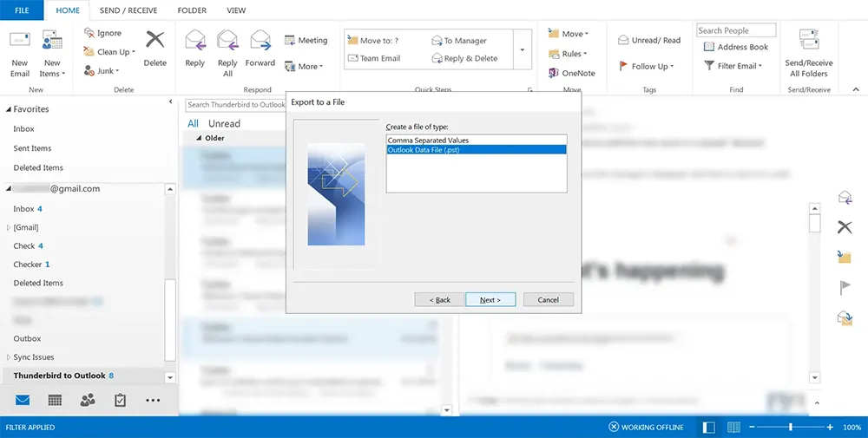Select Sent Items under Favorites
The height and width of the screenshot is (438, 868).
(32, 148)
